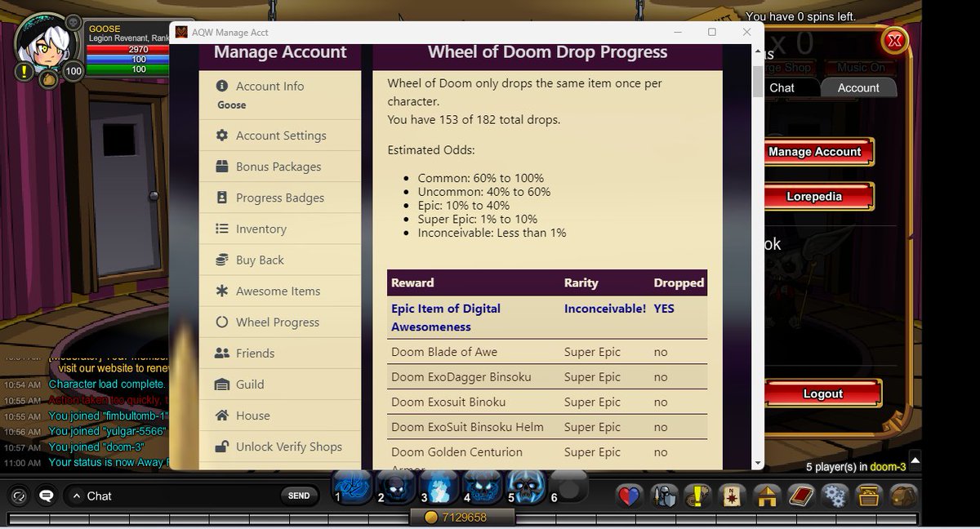The image size is (980, 529).
Task: Click empty skill slot 6
Action: coord(570,487)
